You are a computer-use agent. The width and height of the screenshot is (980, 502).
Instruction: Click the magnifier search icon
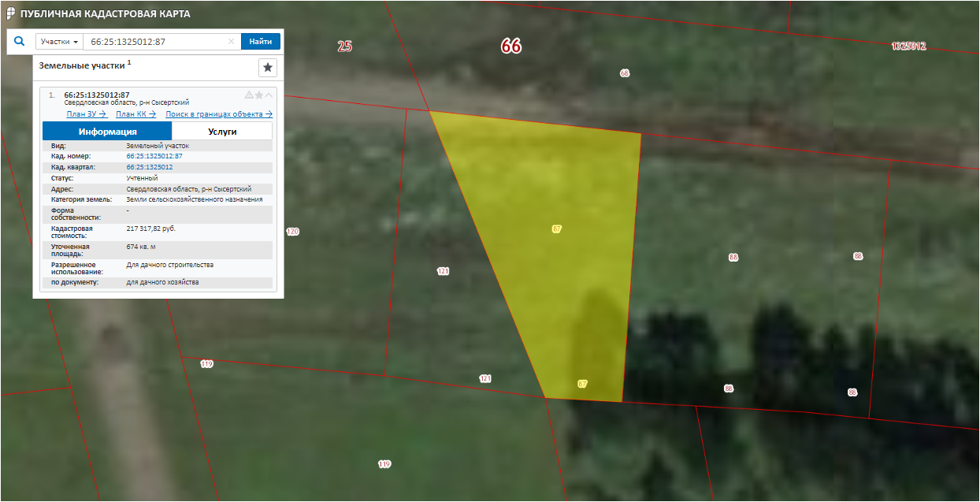tap(20, 41)
